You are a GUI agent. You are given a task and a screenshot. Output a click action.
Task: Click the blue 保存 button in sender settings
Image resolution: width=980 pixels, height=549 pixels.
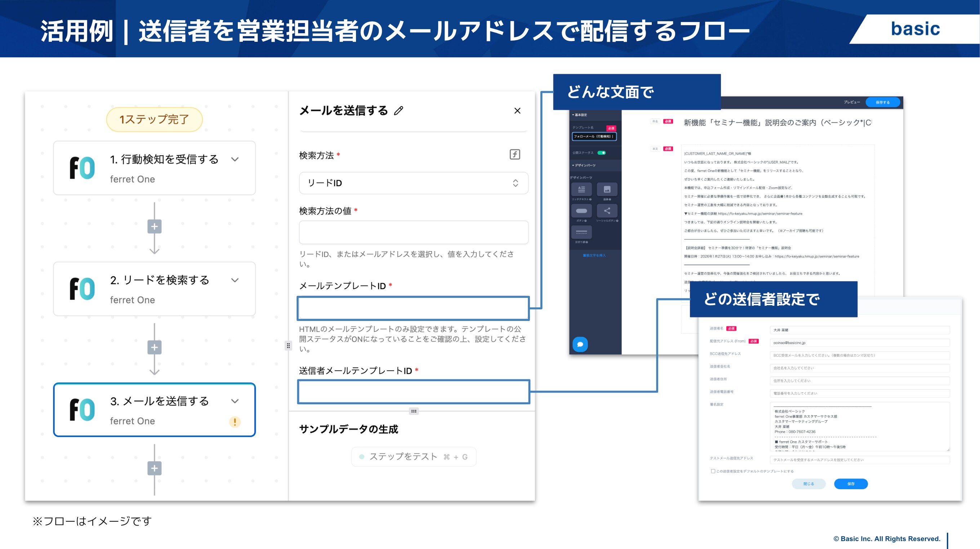[851, 484]
